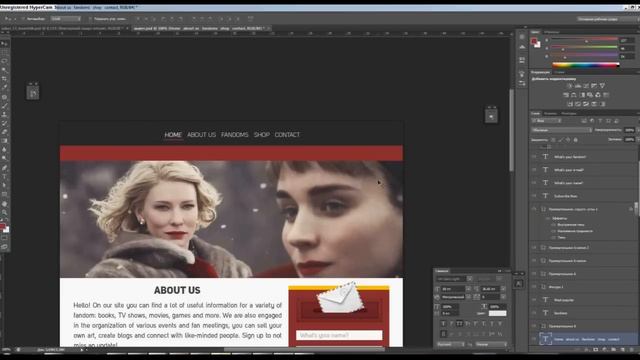Select the Crop tool
Screen dimensions: 640x360
tap(4, 78)
